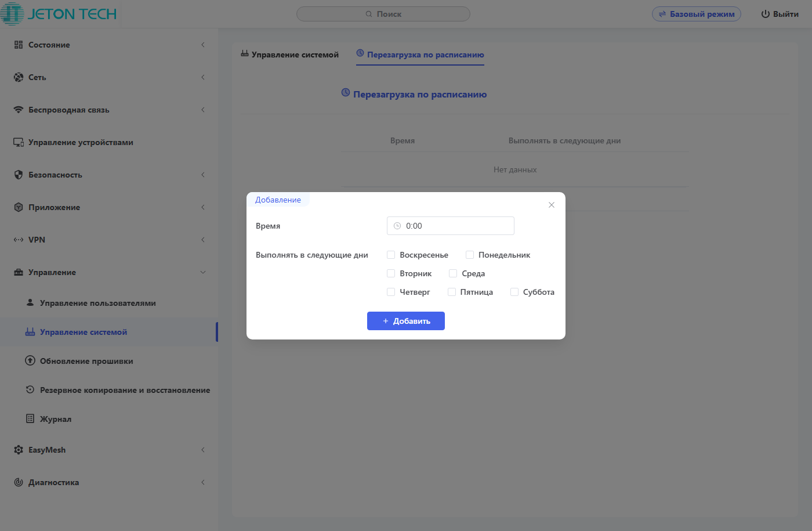Click the Управление устройствами devices icon
Image resolution: width=812 pixels, height=531 pixels.
point(19,142)
